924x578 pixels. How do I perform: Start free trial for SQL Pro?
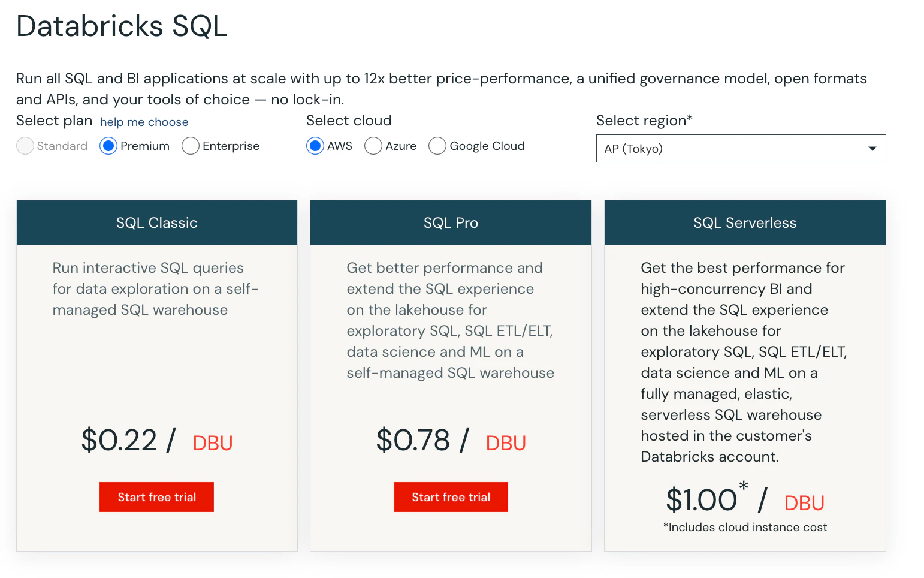[451, 497]
